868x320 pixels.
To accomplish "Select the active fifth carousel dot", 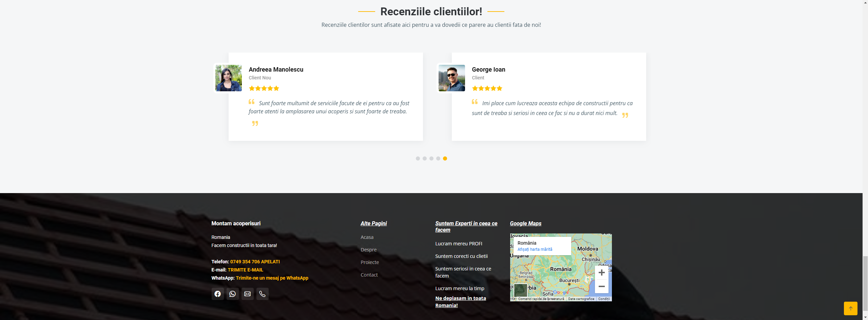I will (445, 158).
